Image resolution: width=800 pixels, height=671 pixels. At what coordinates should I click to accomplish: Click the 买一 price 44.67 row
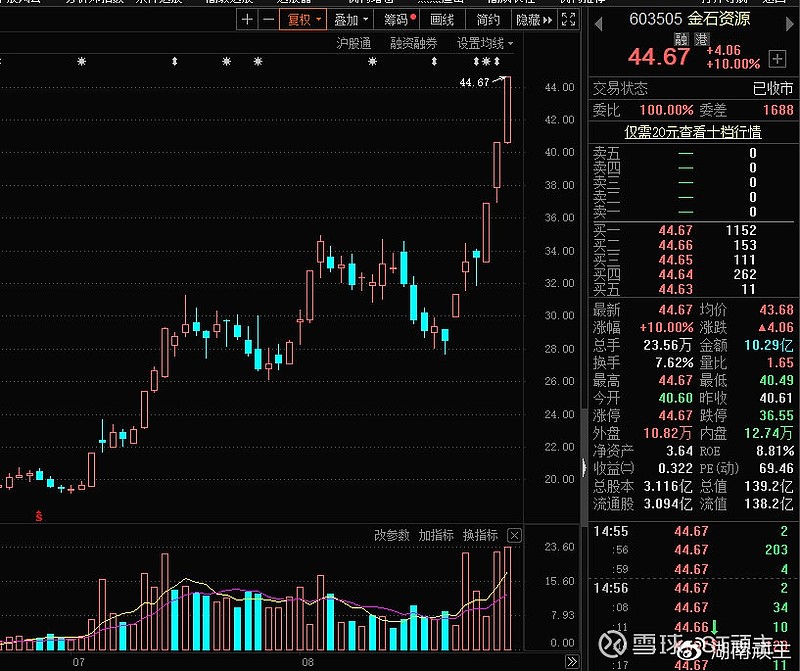(x=692, y=231)
